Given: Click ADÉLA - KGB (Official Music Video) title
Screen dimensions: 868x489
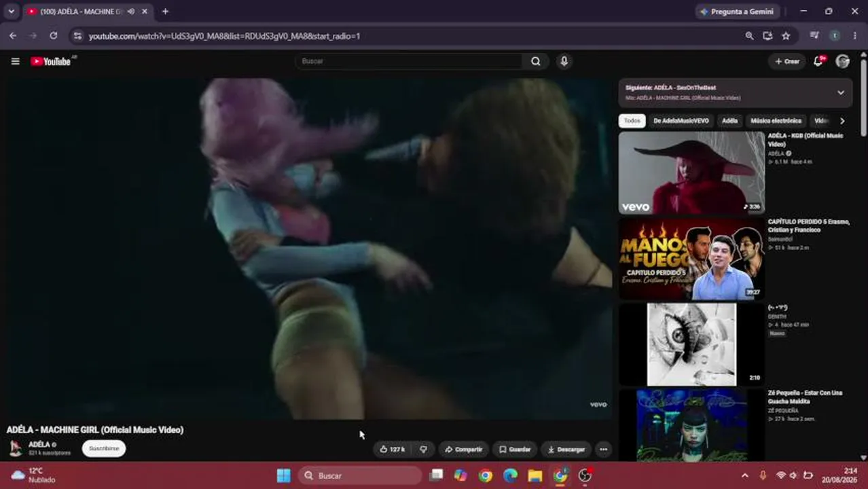Looking at the screenshot, I should click(806, 140).
